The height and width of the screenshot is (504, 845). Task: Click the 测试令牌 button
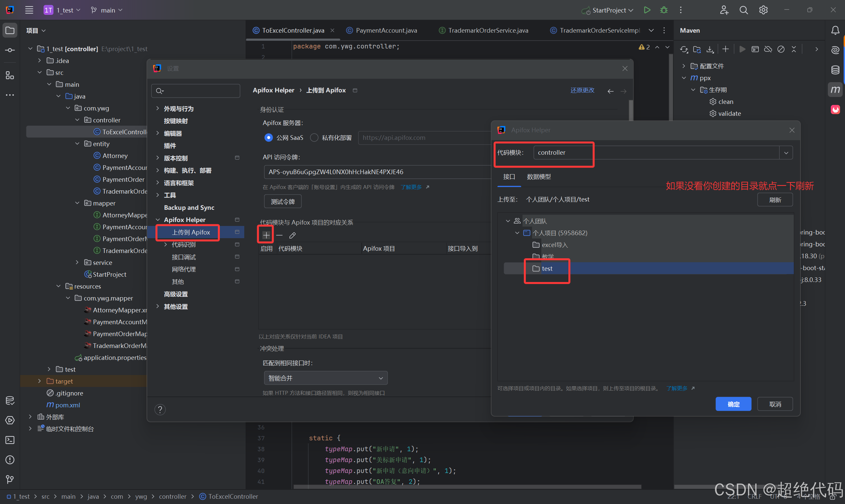282,202
